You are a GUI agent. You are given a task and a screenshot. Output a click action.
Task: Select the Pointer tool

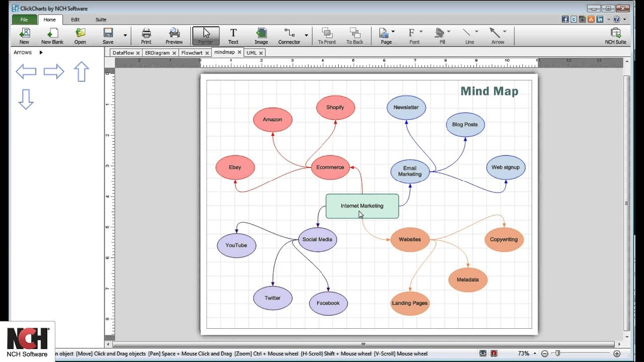tap(205, 36)
